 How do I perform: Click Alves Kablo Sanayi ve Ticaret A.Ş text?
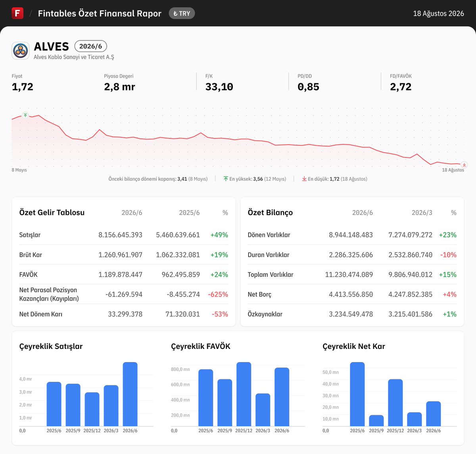[74, 57]
